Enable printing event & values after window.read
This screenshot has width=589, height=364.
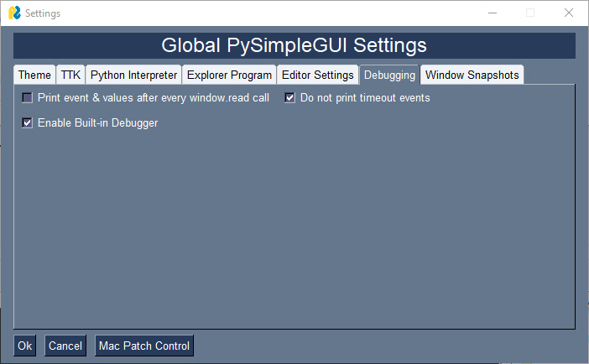28,98
